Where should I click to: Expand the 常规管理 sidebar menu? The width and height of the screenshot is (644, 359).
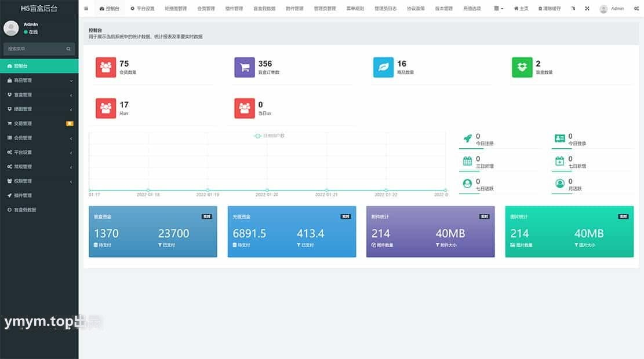pos(39,167)
